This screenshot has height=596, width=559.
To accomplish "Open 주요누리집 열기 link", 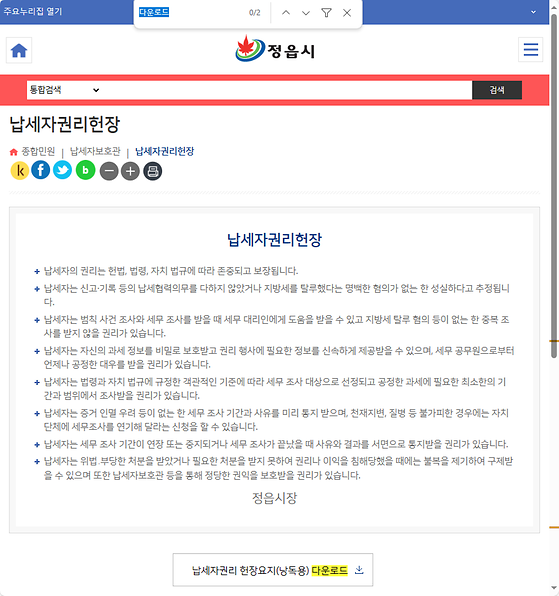I will pos(33,11).
